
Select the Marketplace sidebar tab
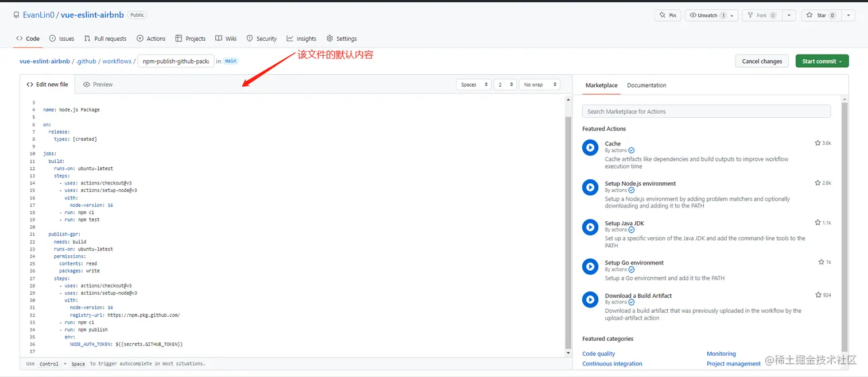coord(602,85)
